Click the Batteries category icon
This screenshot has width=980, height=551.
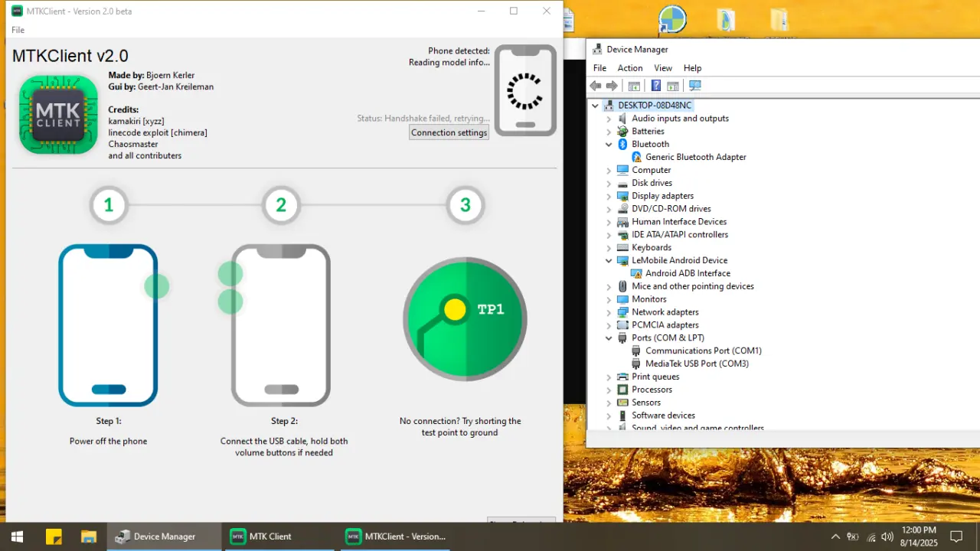(622, 132)
